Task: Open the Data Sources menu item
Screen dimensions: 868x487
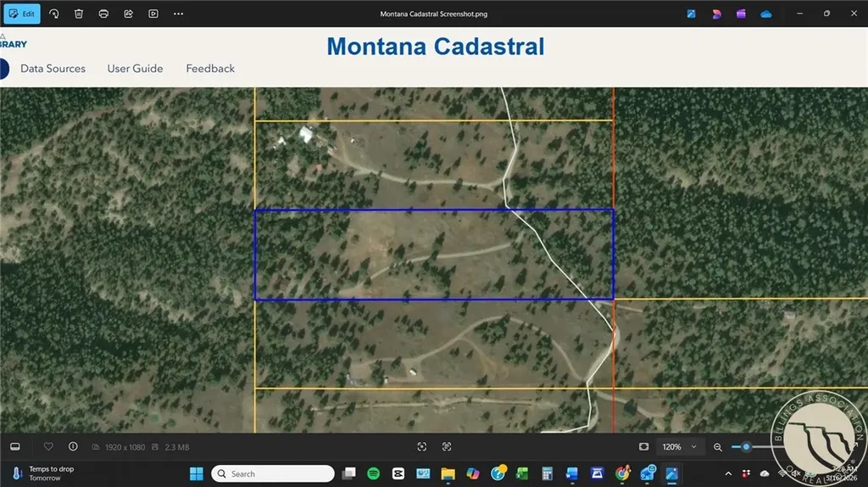Action: click(x=53, y=69)
